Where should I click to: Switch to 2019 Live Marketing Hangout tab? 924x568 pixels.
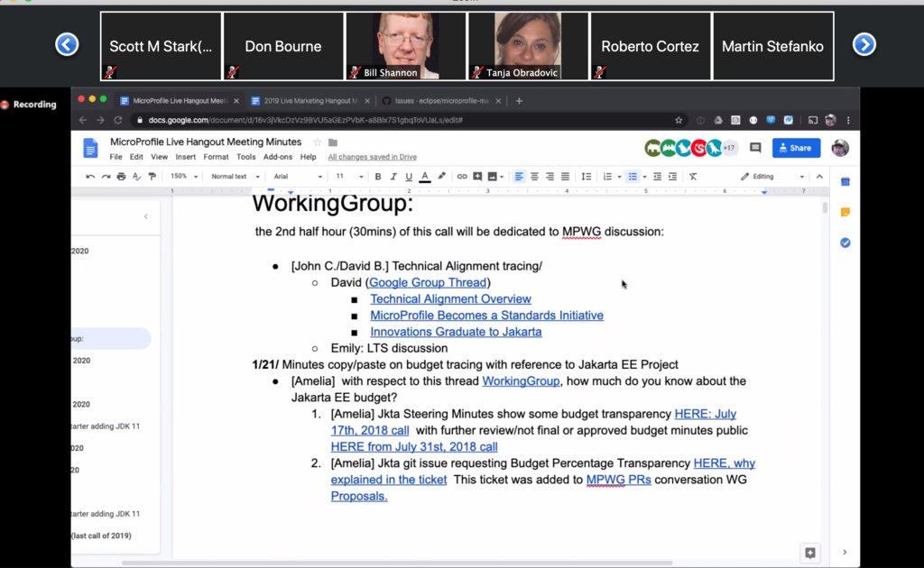click(x=310, y=101)
